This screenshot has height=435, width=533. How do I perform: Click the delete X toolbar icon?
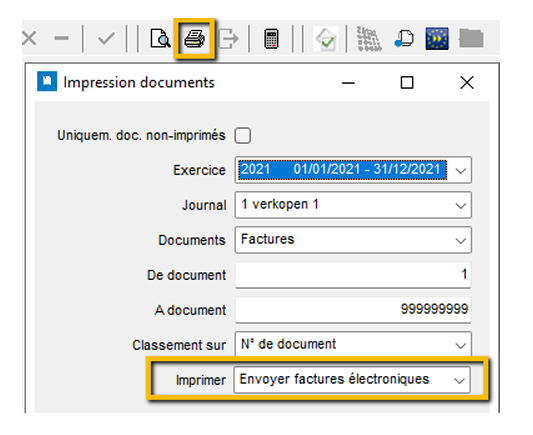pos(29,38)
